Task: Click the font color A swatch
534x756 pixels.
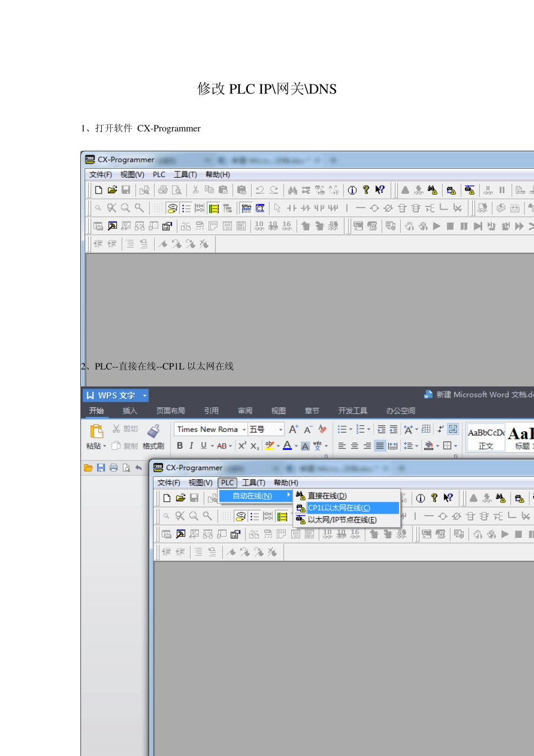Action: (287, 445)
